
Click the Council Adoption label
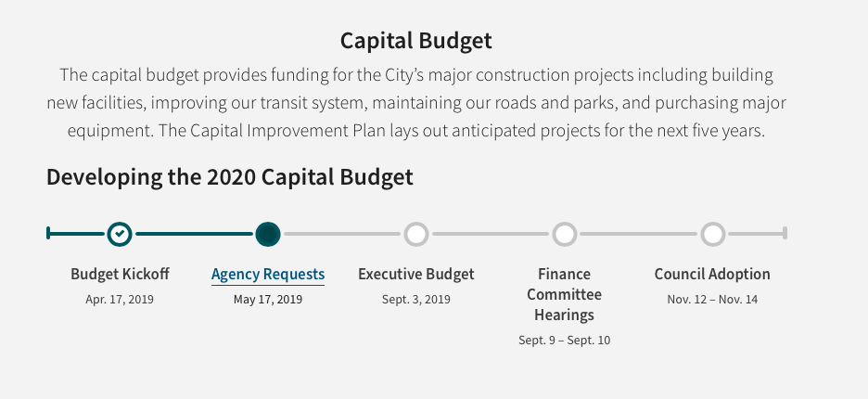[x=712, y=275]
